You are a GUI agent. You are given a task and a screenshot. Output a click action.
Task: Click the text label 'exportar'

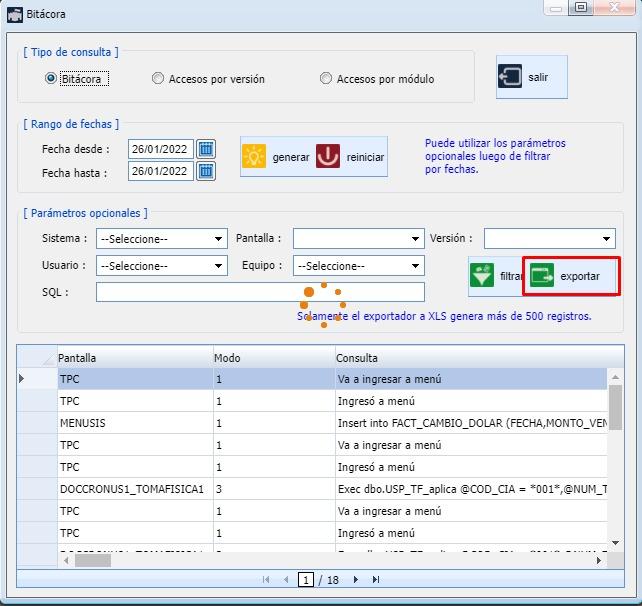580,276
